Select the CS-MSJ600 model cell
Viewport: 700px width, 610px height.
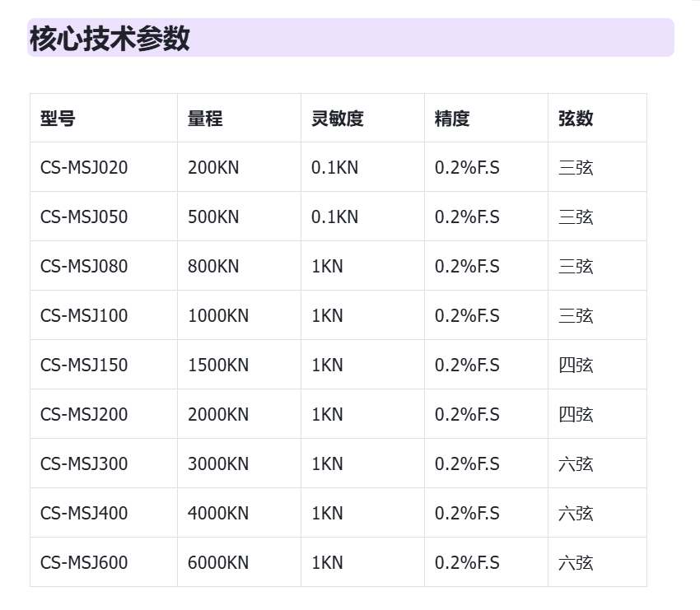[x=84, y=563]
